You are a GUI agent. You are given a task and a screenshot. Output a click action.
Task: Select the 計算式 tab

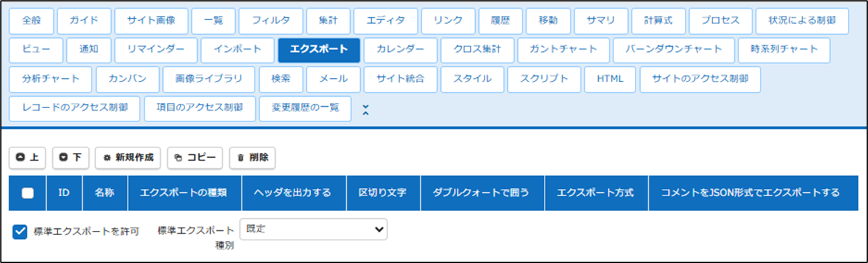pos(658,21)
